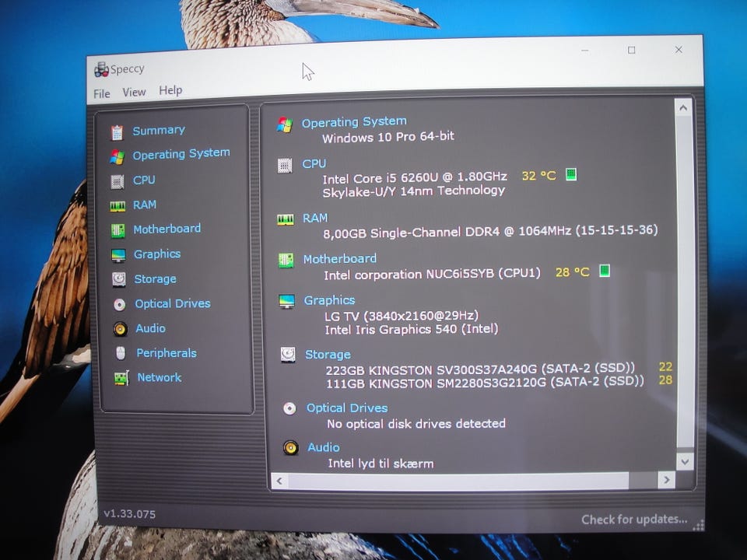Click the Optical Drives heading link in summary
Screen dimensions: 747x560
347,408
